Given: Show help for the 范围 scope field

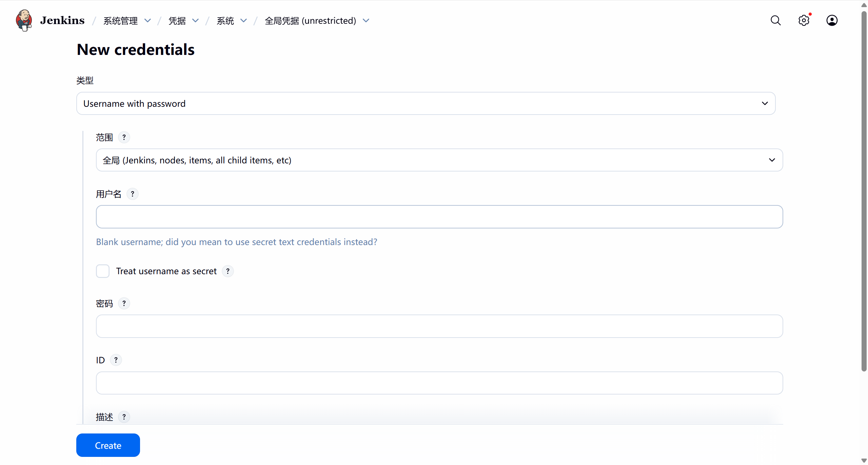Looking at the screenshot, I should click(x=124, y=137).
